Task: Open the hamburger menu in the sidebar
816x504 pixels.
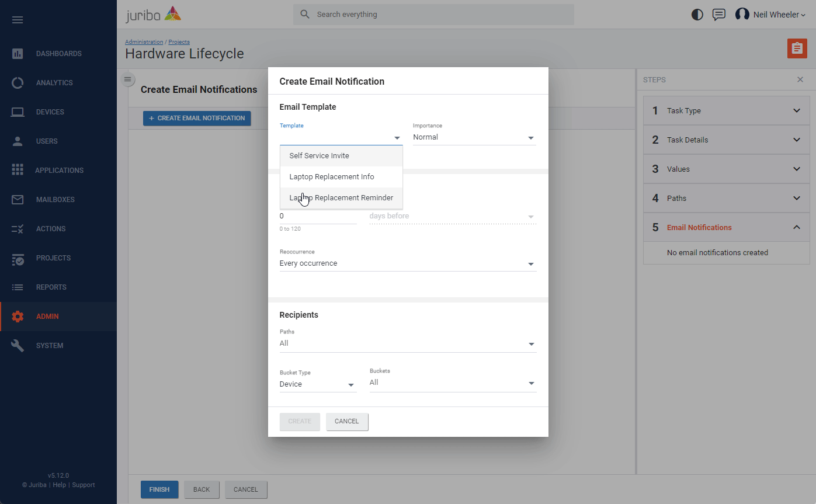Action: pyautogui.click(x=18, y=20)
